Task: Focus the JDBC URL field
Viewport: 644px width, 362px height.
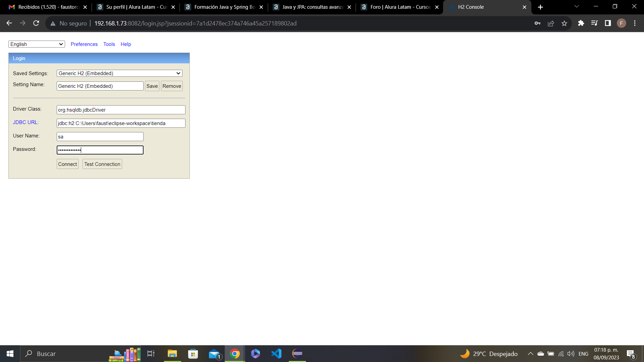Action: (x=121, y=123)
